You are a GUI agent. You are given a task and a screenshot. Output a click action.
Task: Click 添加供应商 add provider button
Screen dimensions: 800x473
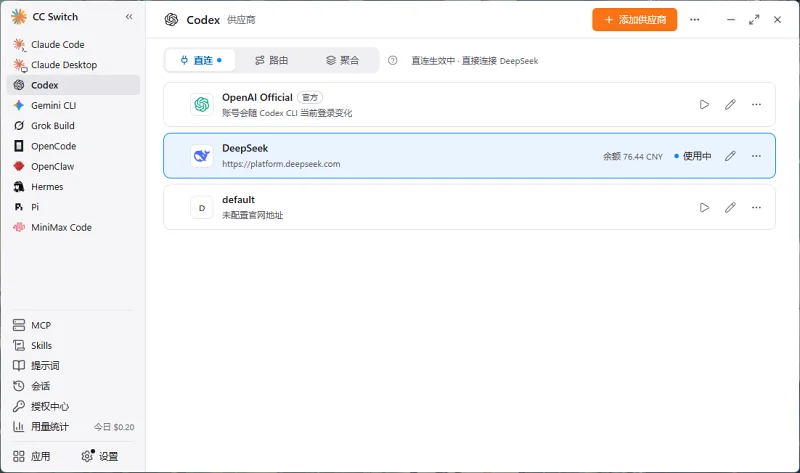click(635, 19)
